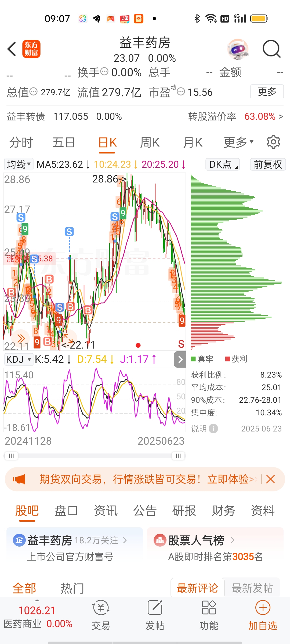
Task: Tap the back arrow icon
Action: point(12,49)
